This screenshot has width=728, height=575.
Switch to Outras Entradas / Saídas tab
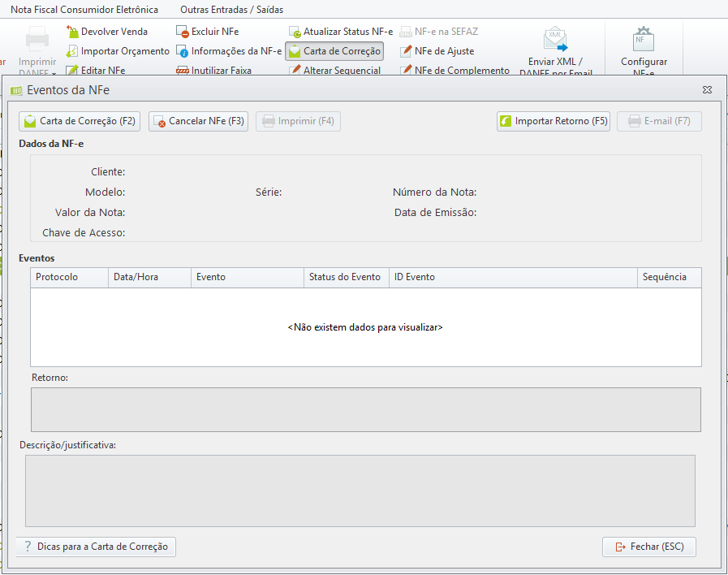[231, 9]
